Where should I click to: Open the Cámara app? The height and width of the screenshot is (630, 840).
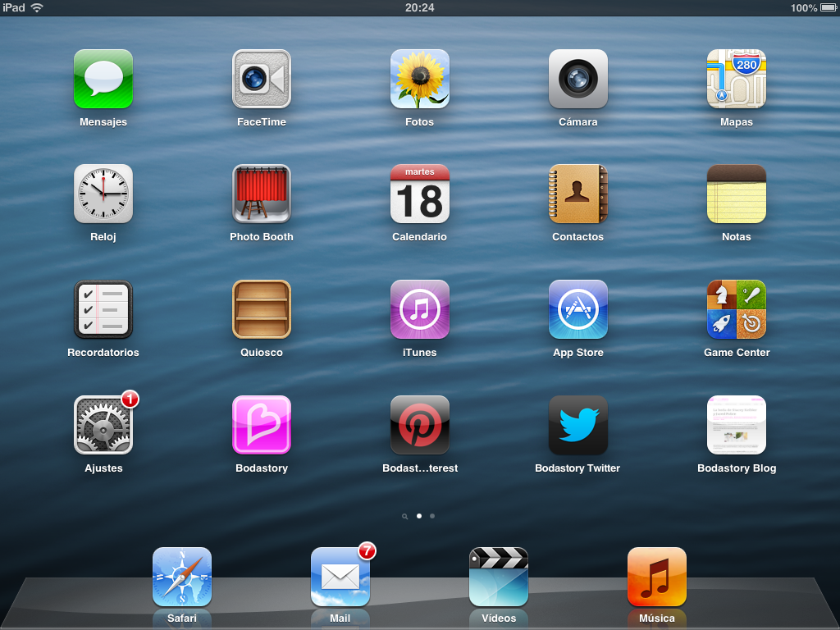pos(578,80)
